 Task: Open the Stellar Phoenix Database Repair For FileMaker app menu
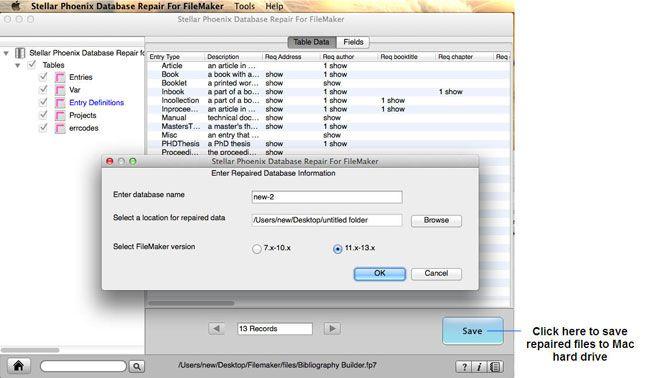(x=127, y=6)
